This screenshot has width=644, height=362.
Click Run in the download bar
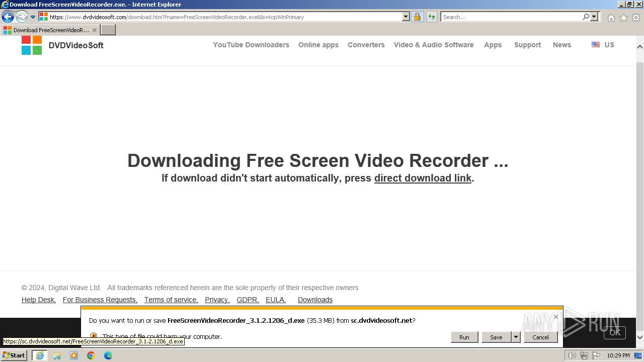[464, 337]
